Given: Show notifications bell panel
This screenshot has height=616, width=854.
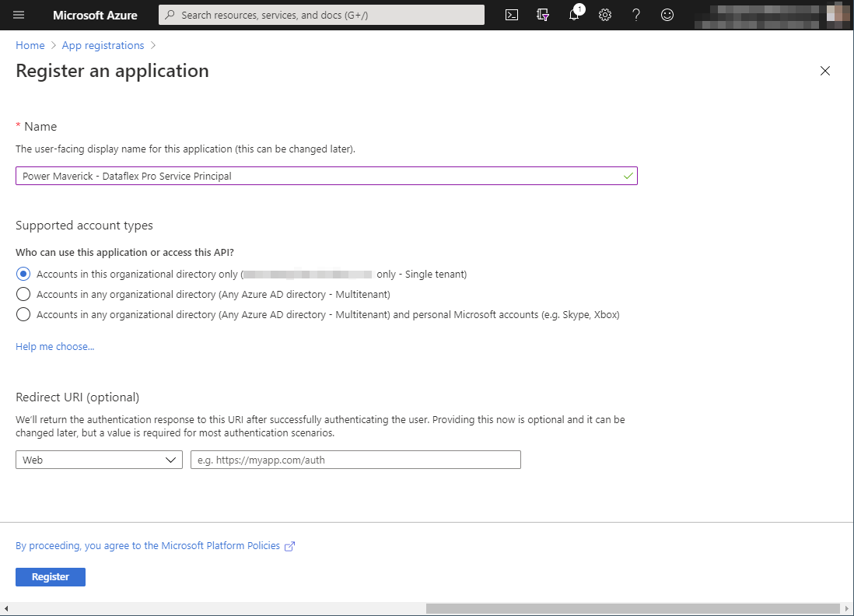Looking at the screenshot, I should pyautogui.click(x=574, y=15).
